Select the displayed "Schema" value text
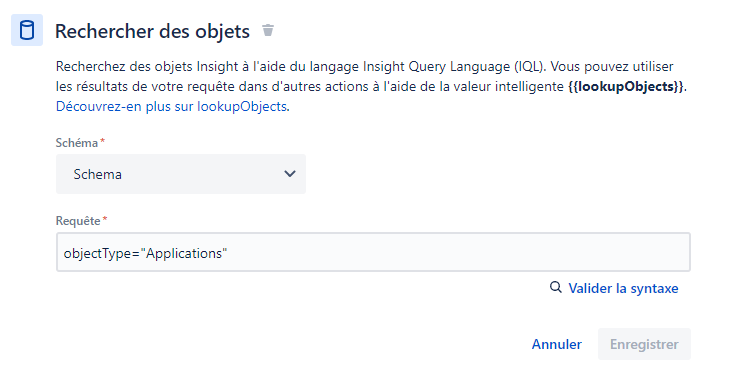 pos(97,174)
